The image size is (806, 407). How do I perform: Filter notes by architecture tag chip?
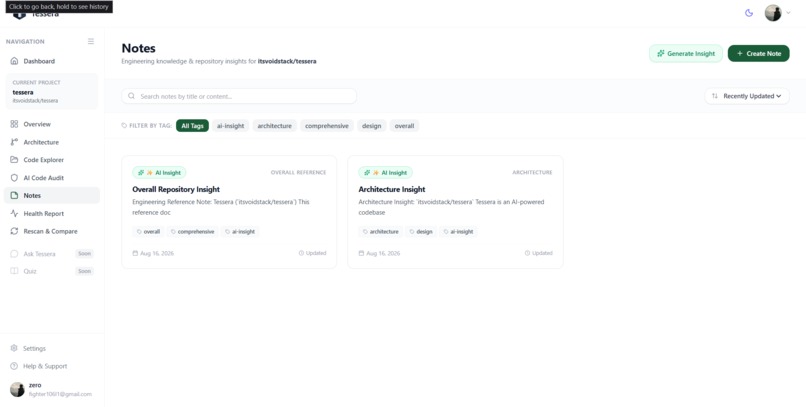point(274,126)
